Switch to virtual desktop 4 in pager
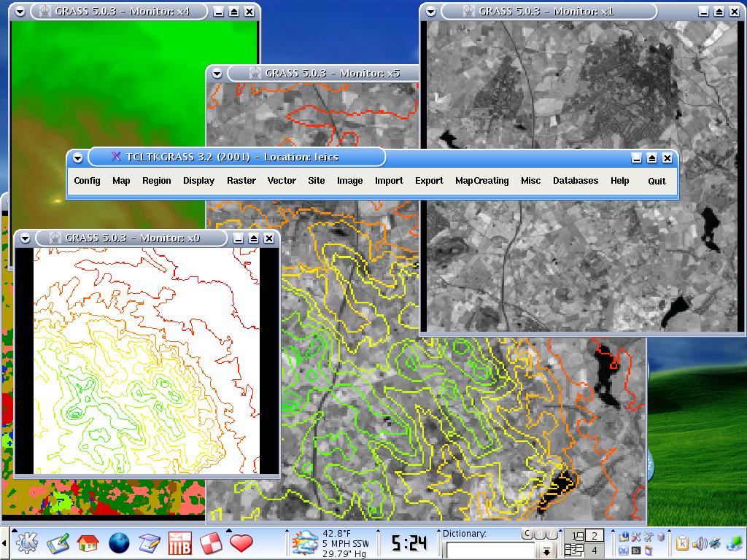 (x=595, y=551)
